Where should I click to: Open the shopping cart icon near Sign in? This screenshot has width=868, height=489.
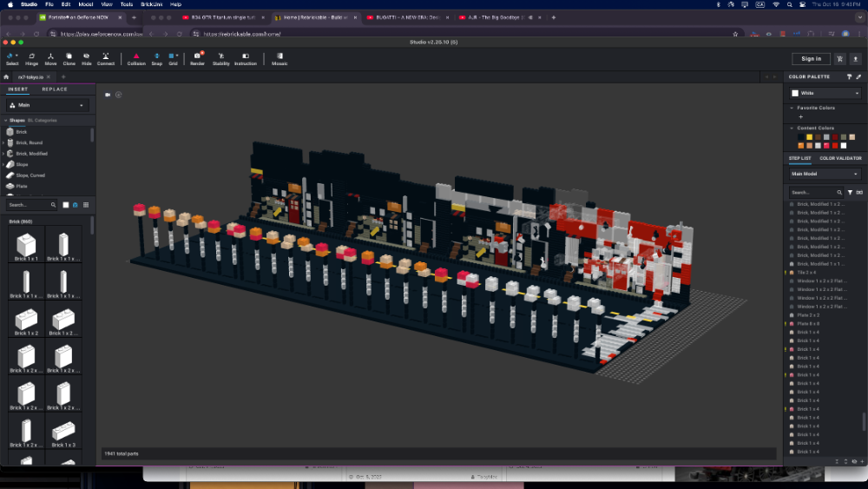(840, 59)
